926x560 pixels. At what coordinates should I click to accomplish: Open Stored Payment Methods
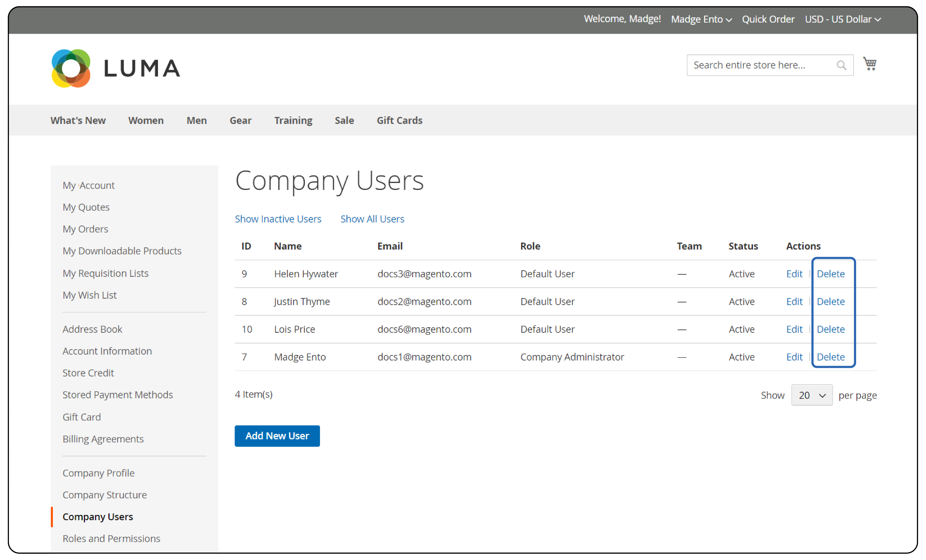click(118, 395)
